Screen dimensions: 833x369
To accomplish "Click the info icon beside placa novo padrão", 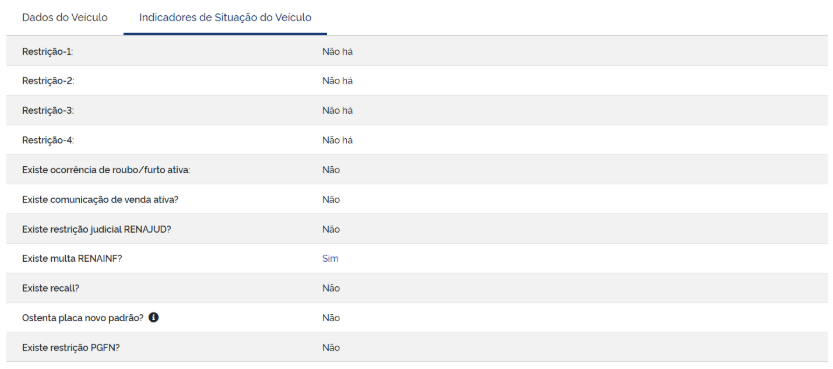I will point(154,317).
